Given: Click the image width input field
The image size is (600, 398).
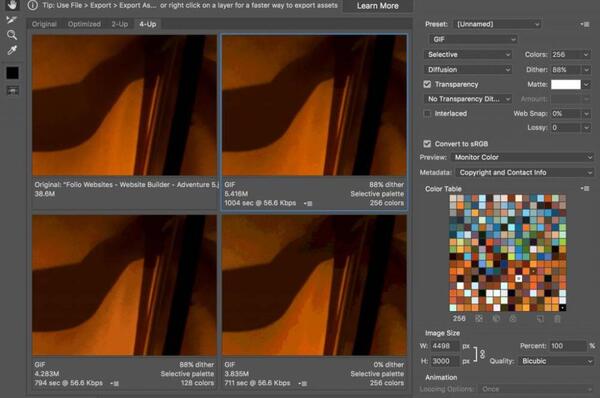Looking at the screenshot, I should tap(444, 346).
